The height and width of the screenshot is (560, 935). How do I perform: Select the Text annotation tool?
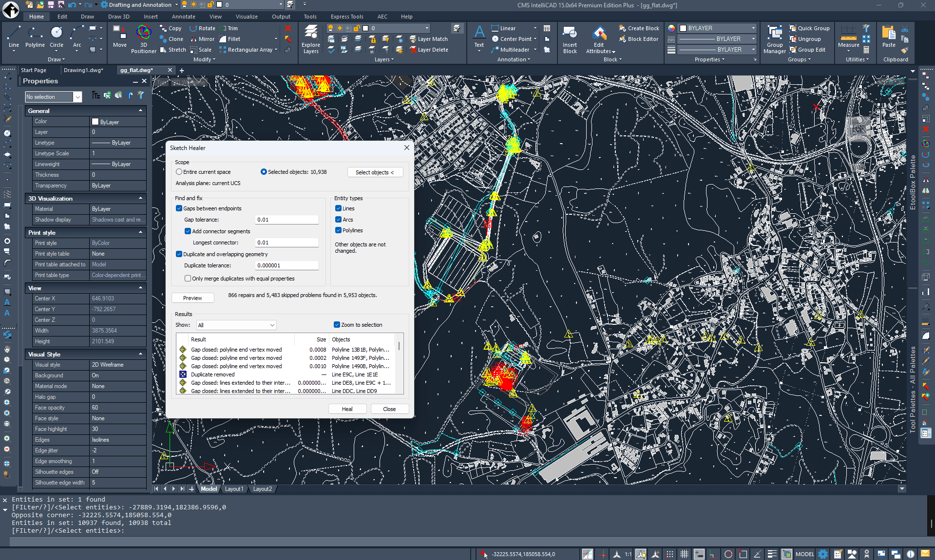coord(479,37)
